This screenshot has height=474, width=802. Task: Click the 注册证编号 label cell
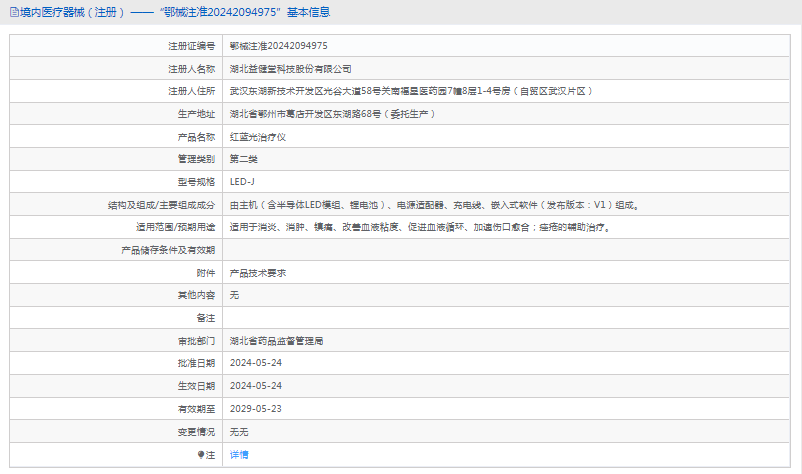pyautogui.click(x=116, y=46)
